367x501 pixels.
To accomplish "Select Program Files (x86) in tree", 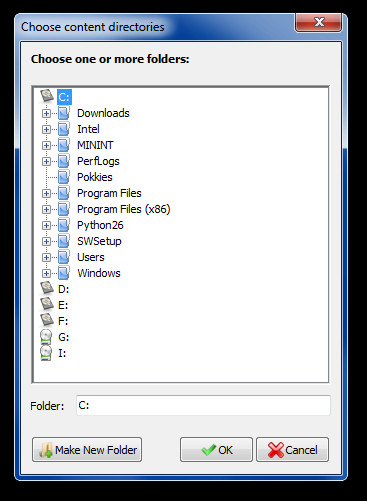I will click(x=124, y=209).
